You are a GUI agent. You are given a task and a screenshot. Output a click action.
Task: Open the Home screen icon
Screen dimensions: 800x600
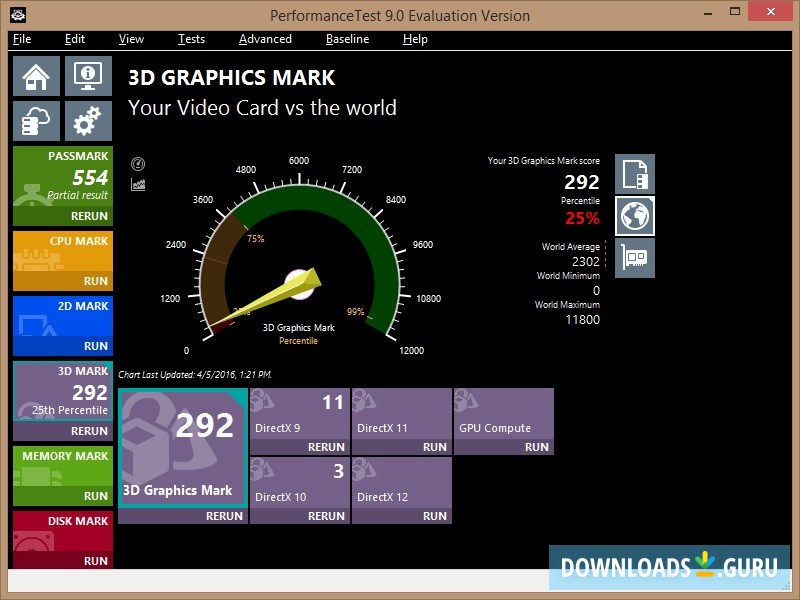click(36, 75)
